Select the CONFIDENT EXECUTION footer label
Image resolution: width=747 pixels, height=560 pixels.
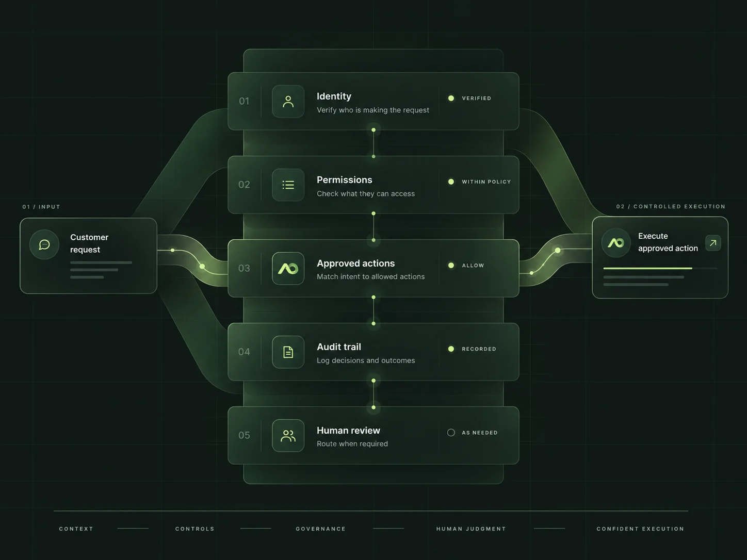coord(640,529)
